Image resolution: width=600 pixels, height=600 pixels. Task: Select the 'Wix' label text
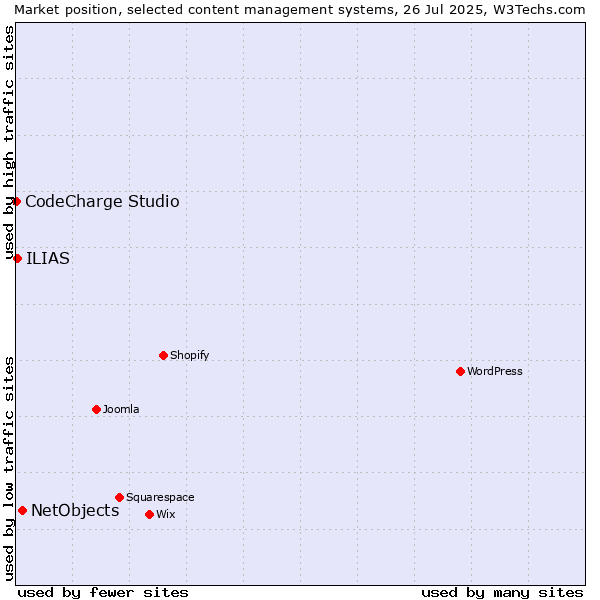166,514
